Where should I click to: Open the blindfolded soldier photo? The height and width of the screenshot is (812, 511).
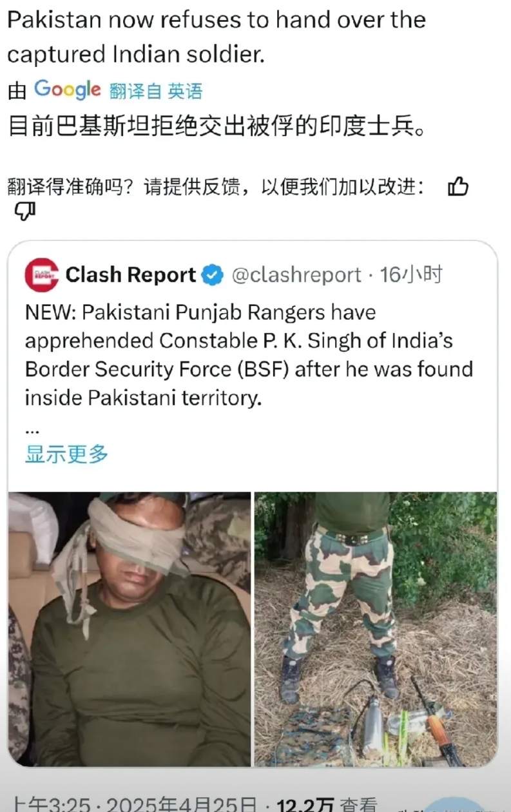coord(130,629)
